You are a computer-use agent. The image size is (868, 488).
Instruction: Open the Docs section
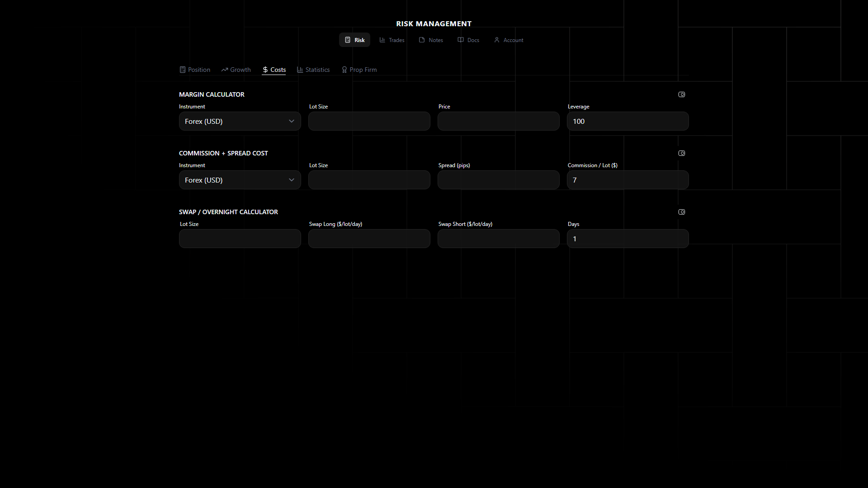pos(468,40)
